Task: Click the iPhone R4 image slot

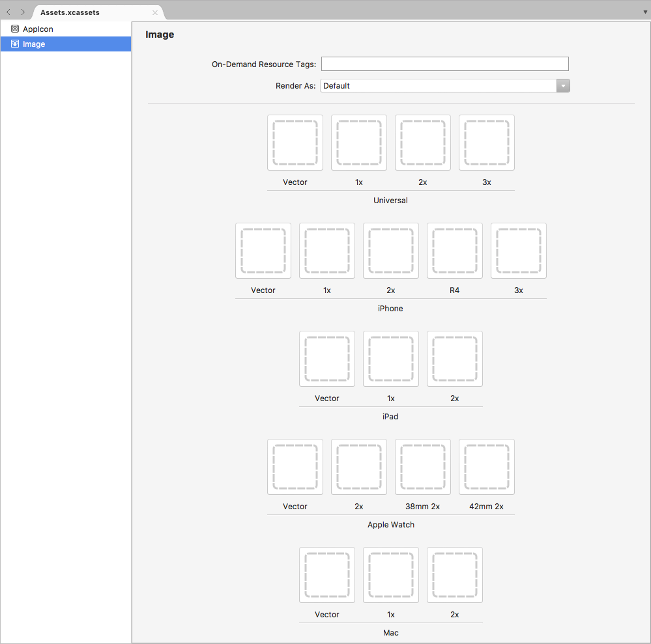Action: click(x=454, y=251)
